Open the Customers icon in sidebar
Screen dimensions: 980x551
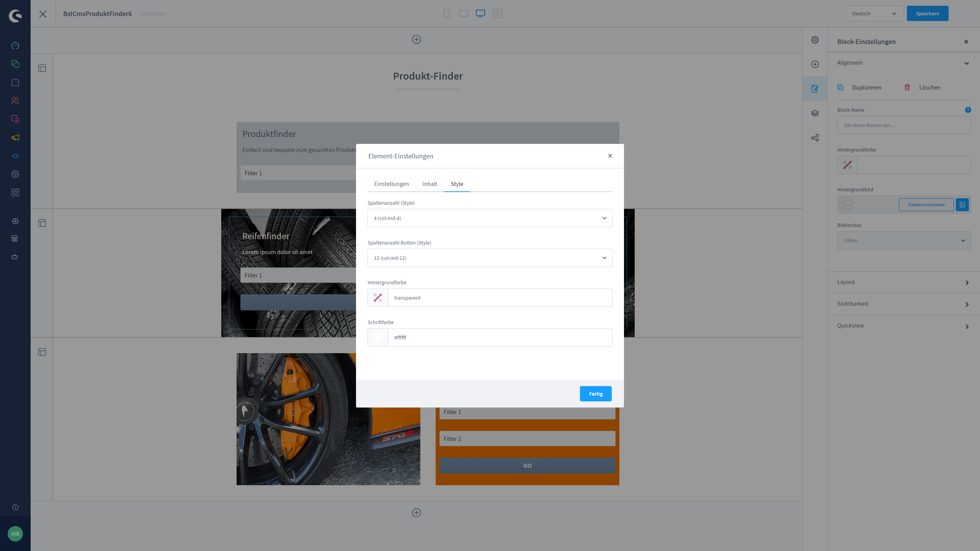point(15,101)
